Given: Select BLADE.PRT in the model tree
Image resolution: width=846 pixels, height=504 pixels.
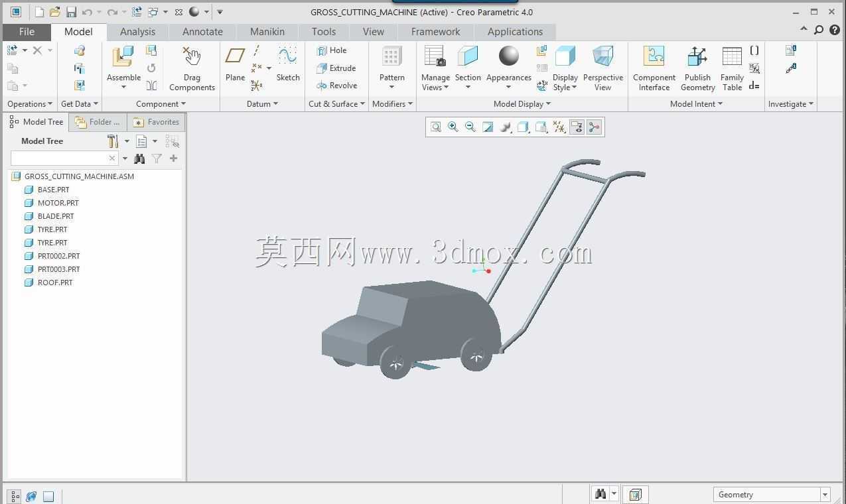Looking at the screenshot, I should coord(56,216).
